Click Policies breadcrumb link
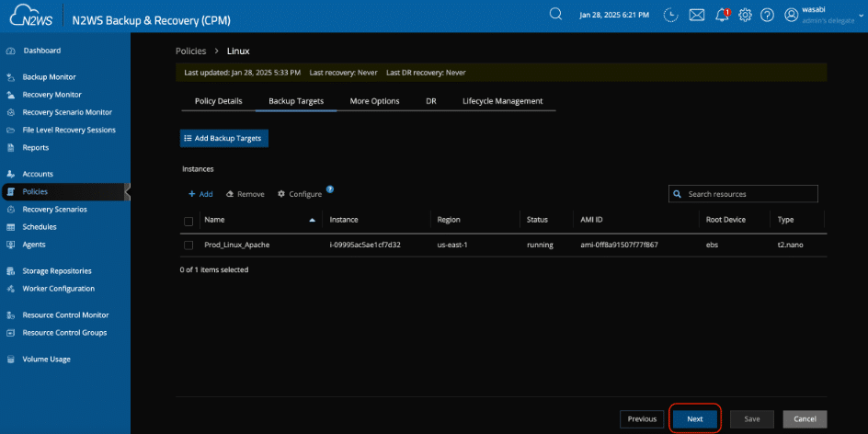 pyautogui.click(x=190, y=51)
